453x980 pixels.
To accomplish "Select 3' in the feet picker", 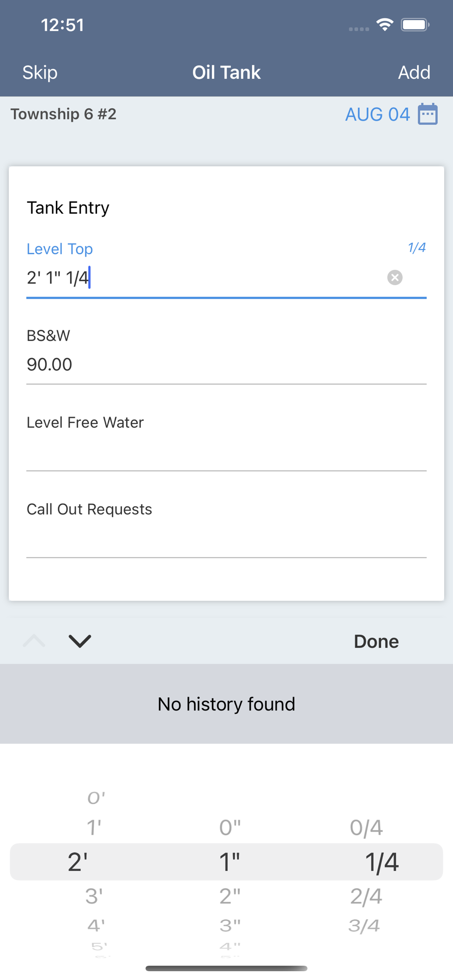I will (94, 896).
